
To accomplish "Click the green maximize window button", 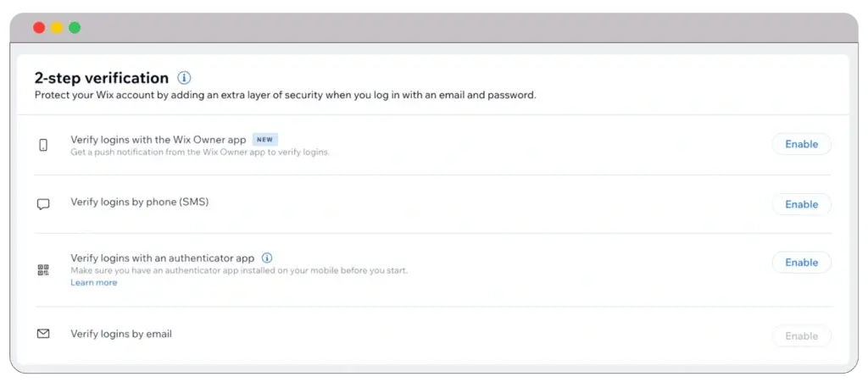I will [x=75, y=28].
